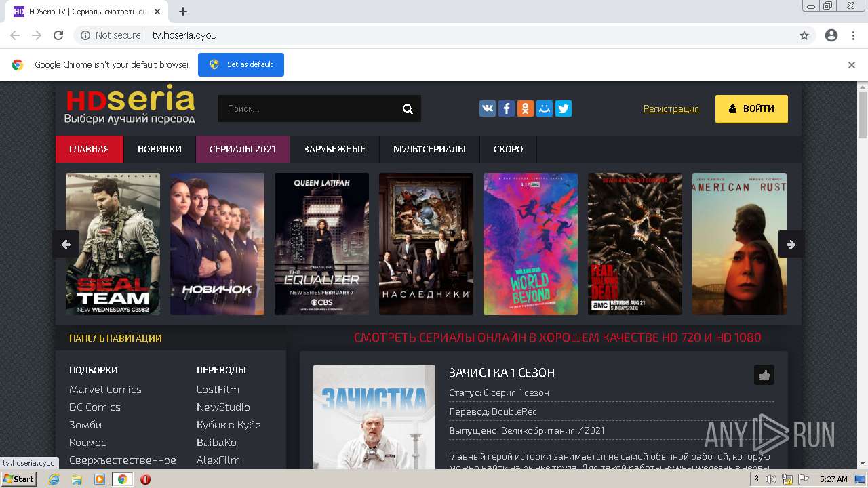Slide carousel to the previous posters
This screenshot has width=868, height=488.
click(x=66, y=245)
